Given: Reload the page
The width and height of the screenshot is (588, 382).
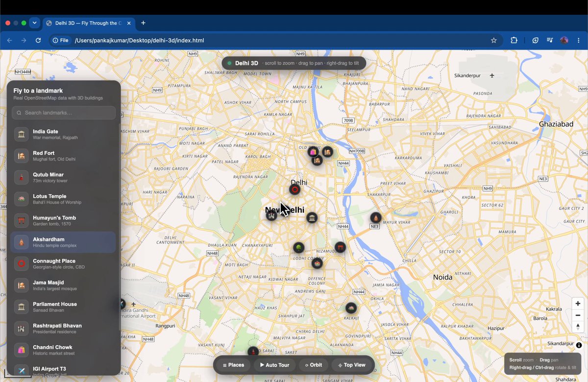Looking at the screenshot, I should (38, 40).
